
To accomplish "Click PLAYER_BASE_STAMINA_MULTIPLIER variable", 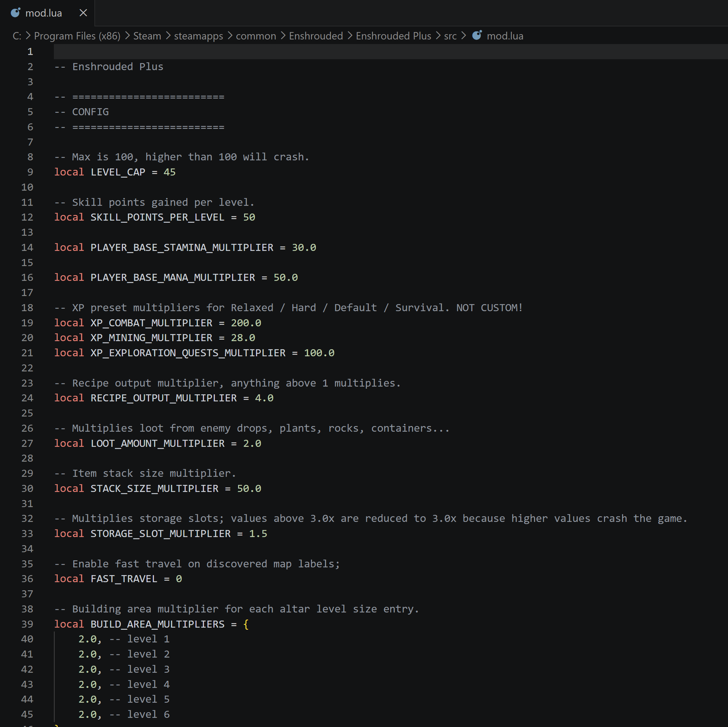I will point(182,248).
